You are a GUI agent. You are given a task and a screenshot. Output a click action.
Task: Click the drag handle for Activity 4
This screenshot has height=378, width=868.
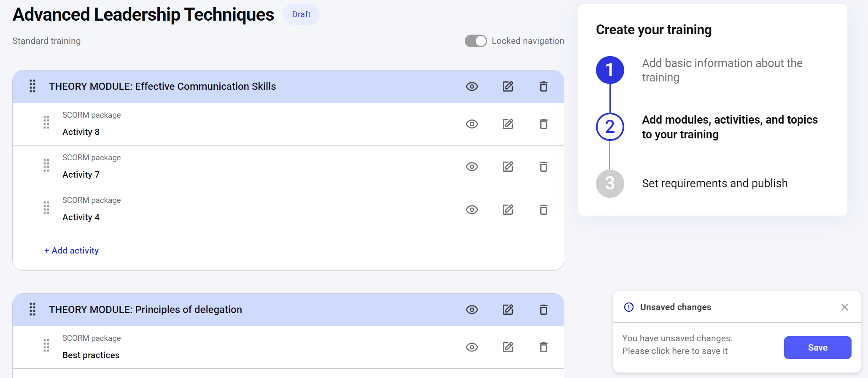(x=46, y=208)
